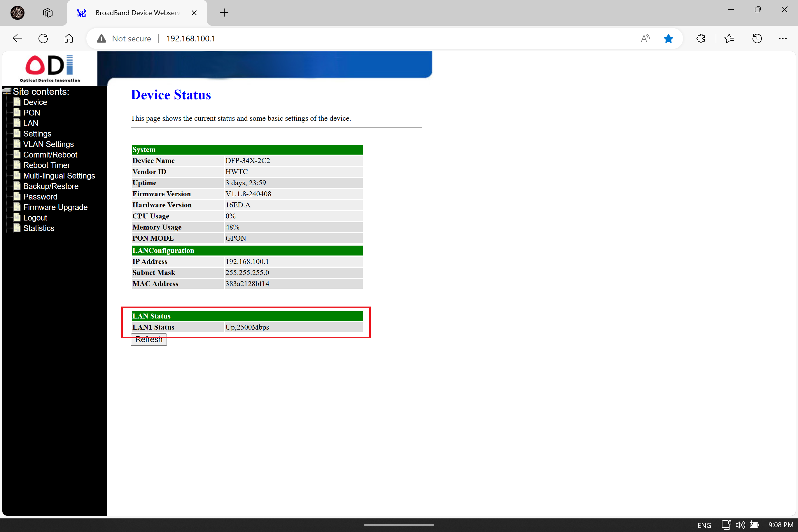This screenshot has width=798, height=532.
Task: Open the tab actions workspaces icon
Action: tap(48, 13)
